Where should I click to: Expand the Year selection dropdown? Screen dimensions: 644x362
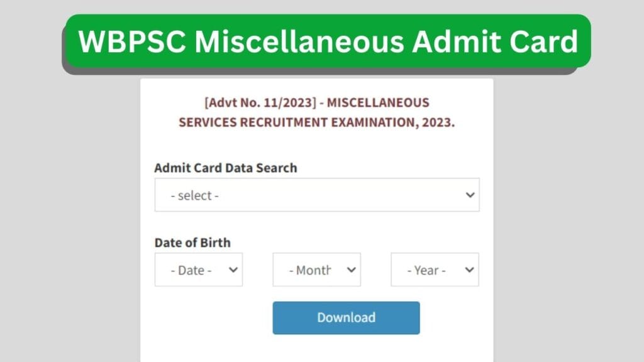tap(435, 270)
